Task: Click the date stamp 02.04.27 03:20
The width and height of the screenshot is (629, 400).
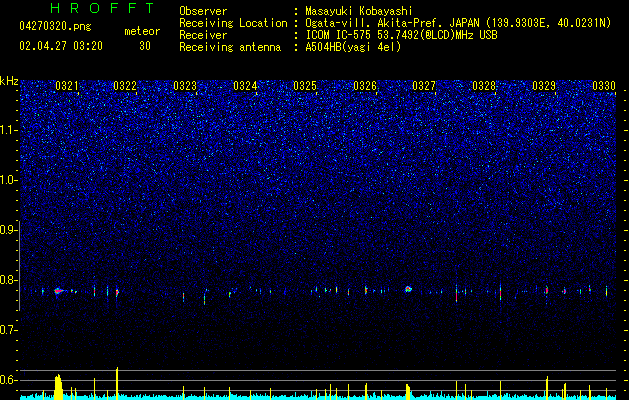Action: pyautogui.click(x=61, y=46)
